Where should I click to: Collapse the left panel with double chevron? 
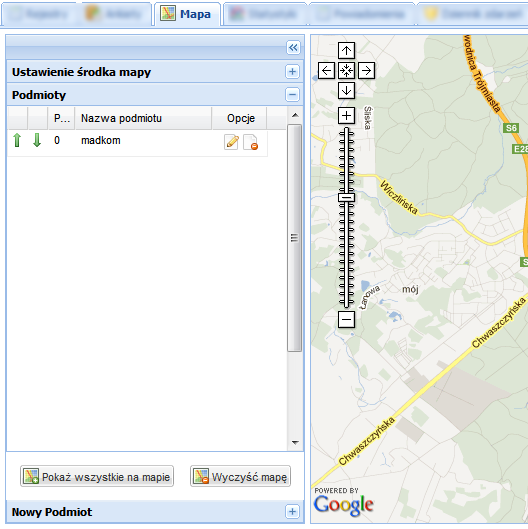click(293, 48)
